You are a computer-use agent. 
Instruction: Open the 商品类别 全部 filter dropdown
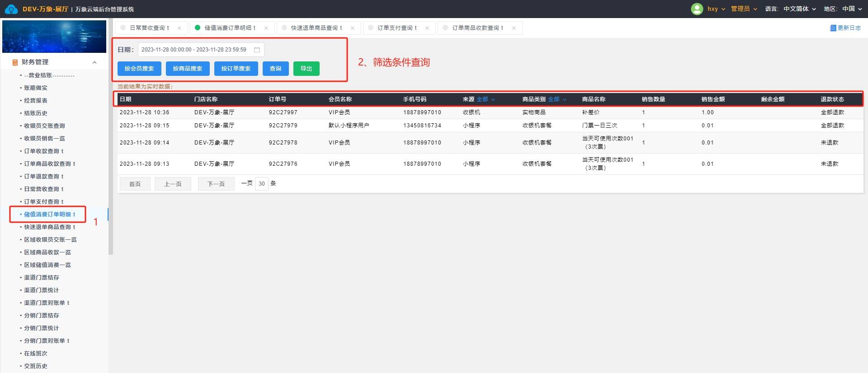(x=557, y=99)
